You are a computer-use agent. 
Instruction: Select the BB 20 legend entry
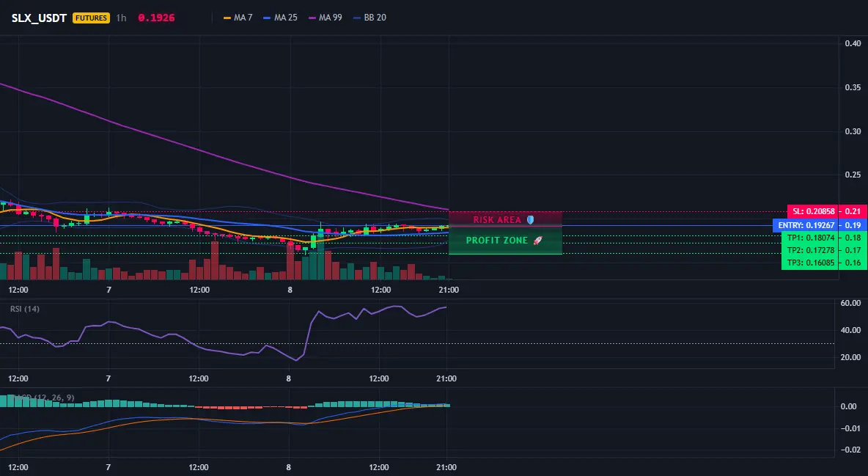[369, 18]
